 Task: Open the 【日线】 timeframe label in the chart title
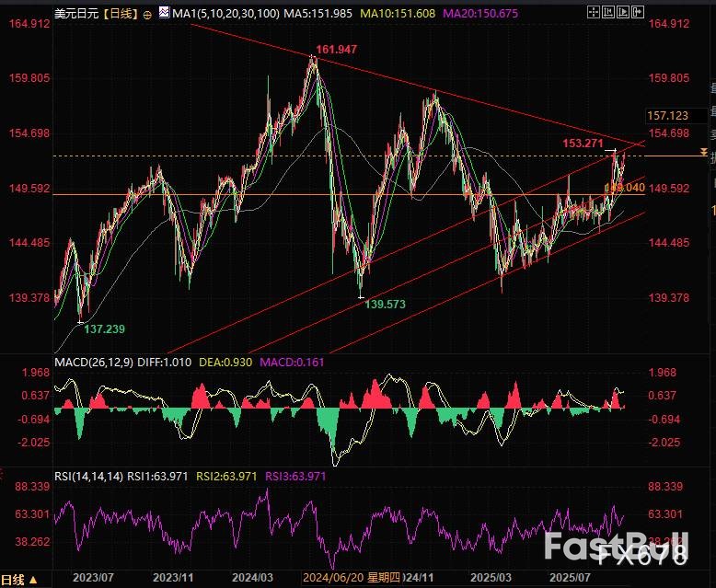coord(121,15)
